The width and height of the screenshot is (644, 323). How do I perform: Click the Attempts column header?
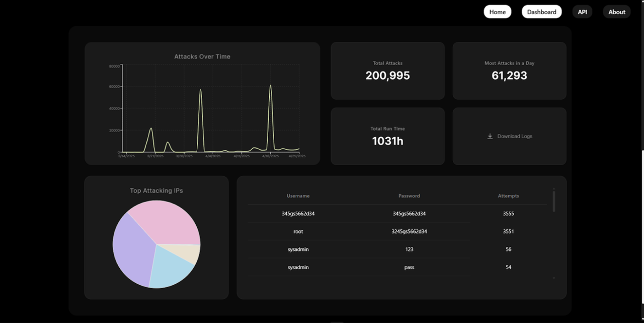(508, 196)
